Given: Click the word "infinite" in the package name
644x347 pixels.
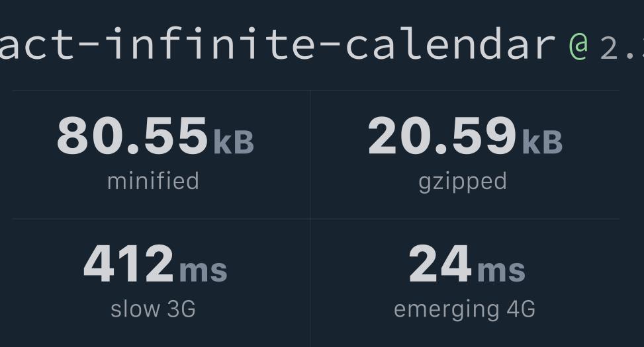Looking at the screenshot, I should 210,44.
